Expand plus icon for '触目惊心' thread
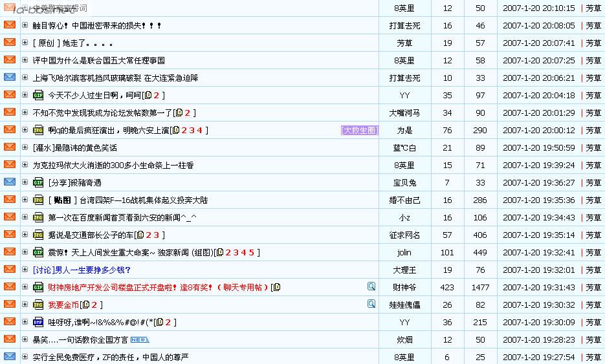This screenshot has height=364, width=605. 25,25
